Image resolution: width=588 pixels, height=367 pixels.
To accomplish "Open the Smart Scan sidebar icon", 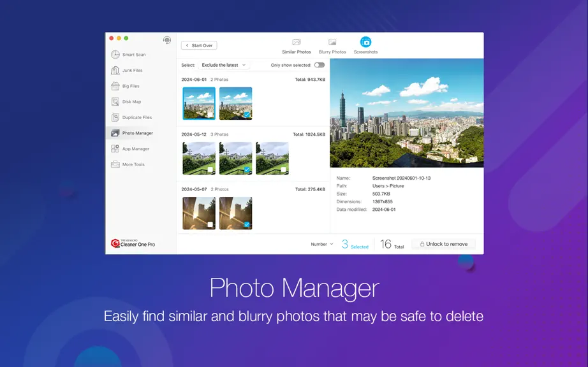I will click(115, 55).
